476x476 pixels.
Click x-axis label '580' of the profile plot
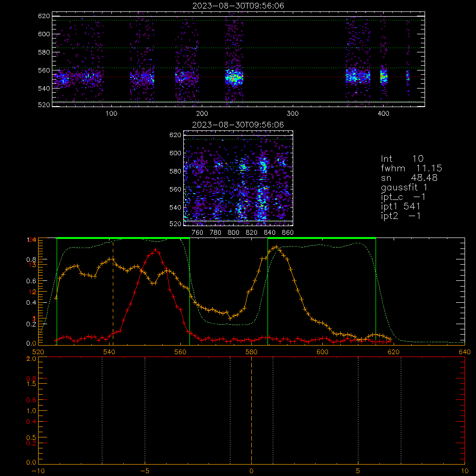coord(251,352)
